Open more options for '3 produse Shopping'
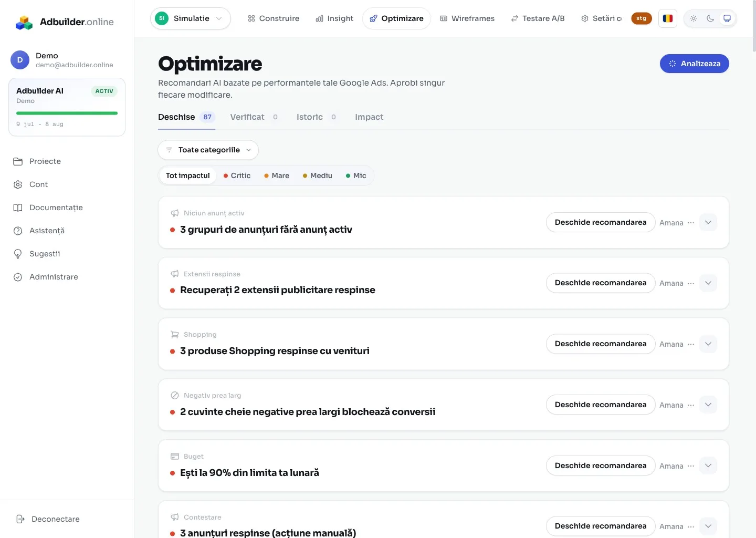 (691, 344)
